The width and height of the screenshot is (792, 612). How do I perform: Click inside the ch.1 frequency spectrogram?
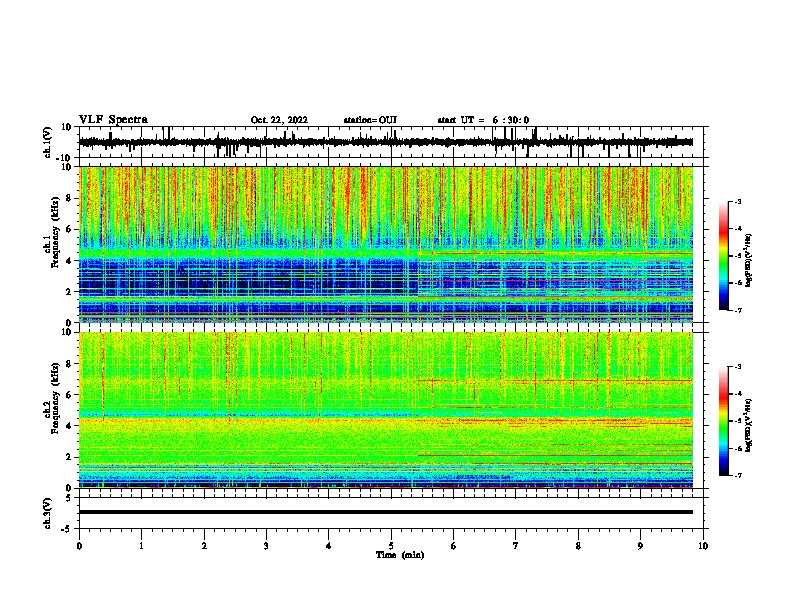click(386, 244)
